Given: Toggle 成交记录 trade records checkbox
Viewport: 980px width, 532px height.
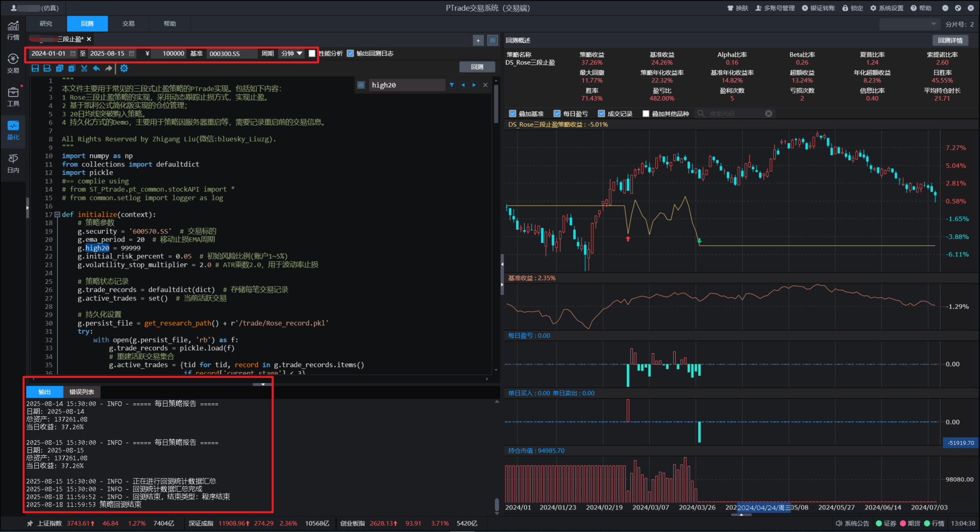Looking at the screenshot, I should point(601,114).
